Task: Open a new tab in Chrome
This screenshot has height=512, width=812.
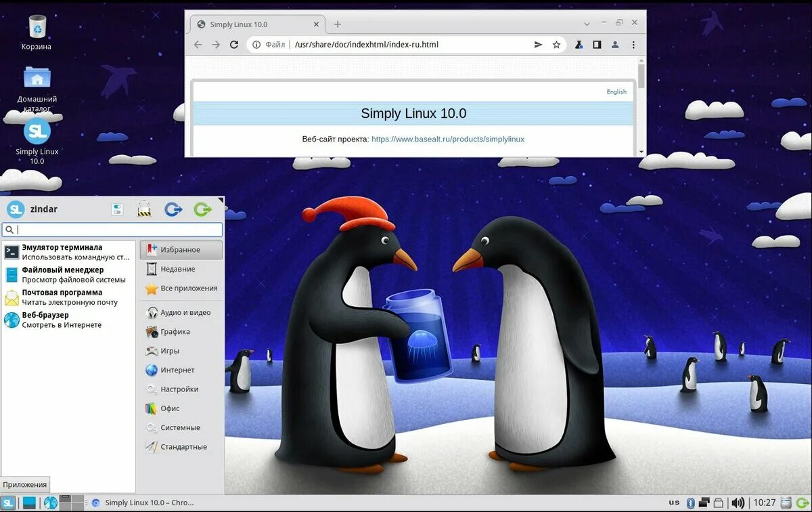Action: (x=338, y=24)
